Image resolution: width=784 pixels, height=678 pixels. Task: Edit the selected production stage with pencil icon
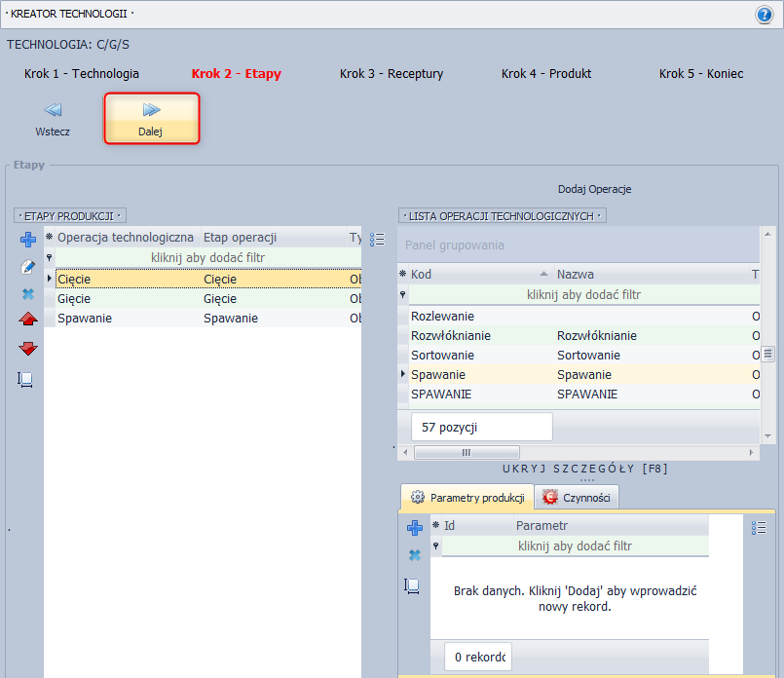point(27,267)
